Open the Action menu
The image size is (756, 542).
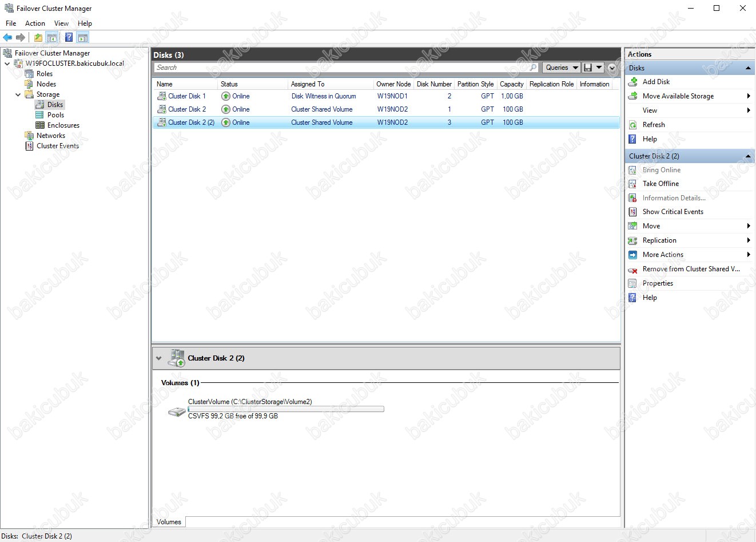[35, 23]
